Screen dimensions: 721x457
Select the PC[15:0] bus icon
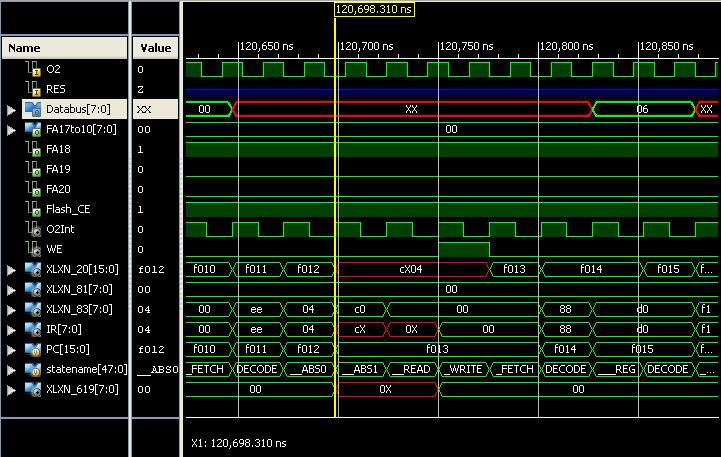click(x=32, y=349)
